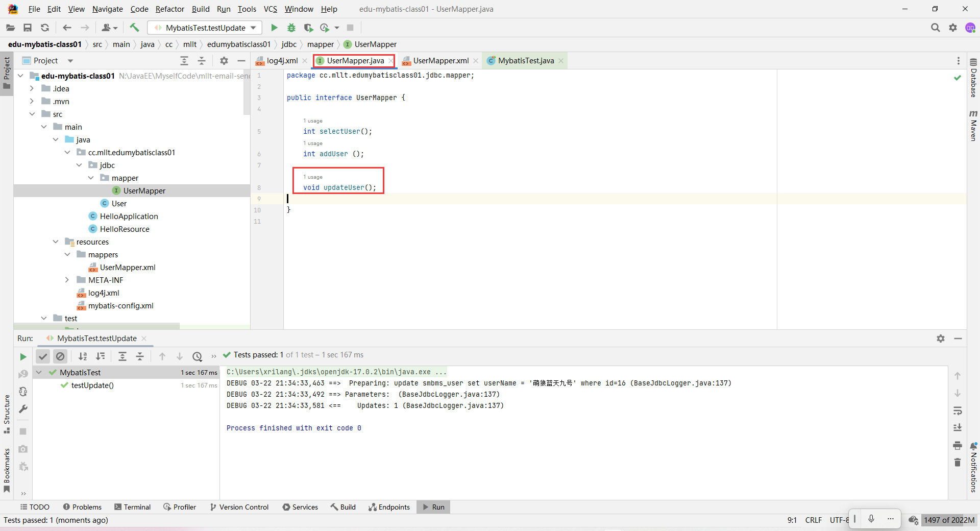Open the run configuration dropdown MybatisTest.testUpdate

(x=205, y=28)
